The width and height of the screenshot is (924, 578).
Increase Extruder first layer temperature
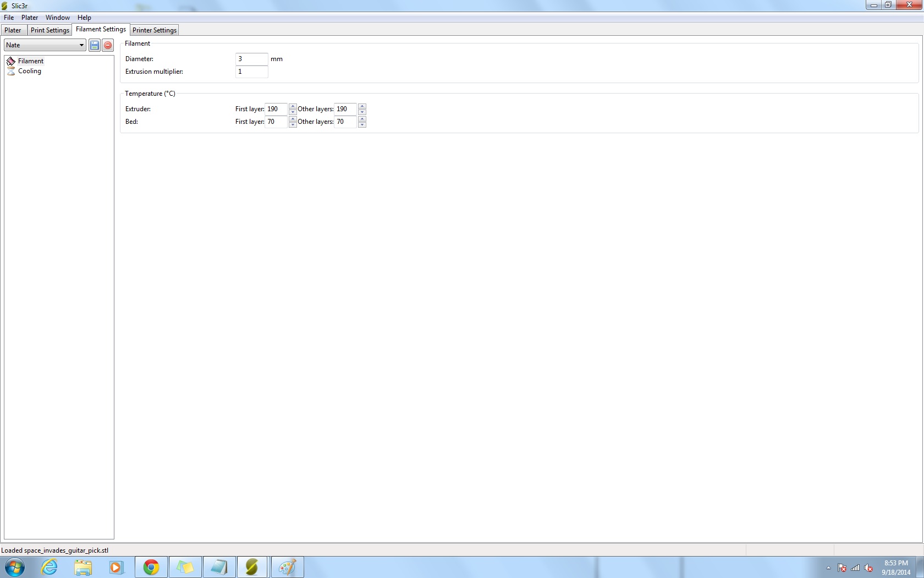point(293,106)
